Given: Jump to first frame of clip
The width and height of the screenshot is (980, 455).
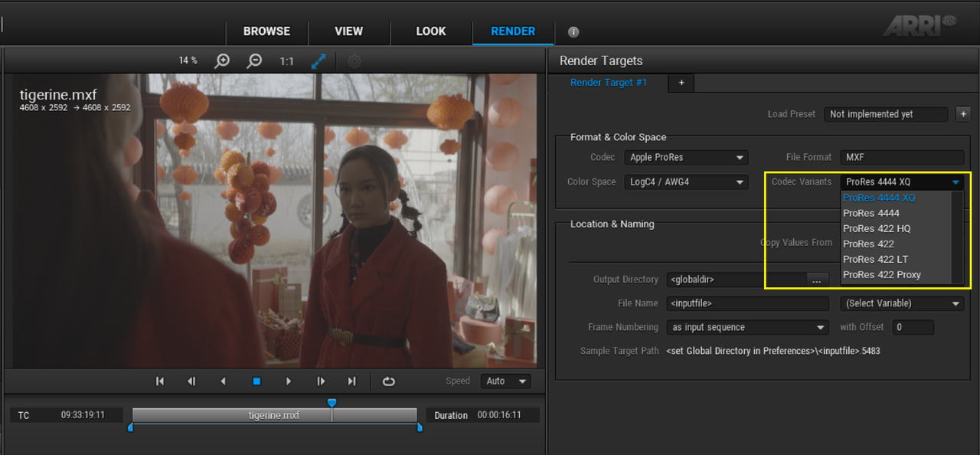Looking at the screenshot, I should click(x=160, y=381).
